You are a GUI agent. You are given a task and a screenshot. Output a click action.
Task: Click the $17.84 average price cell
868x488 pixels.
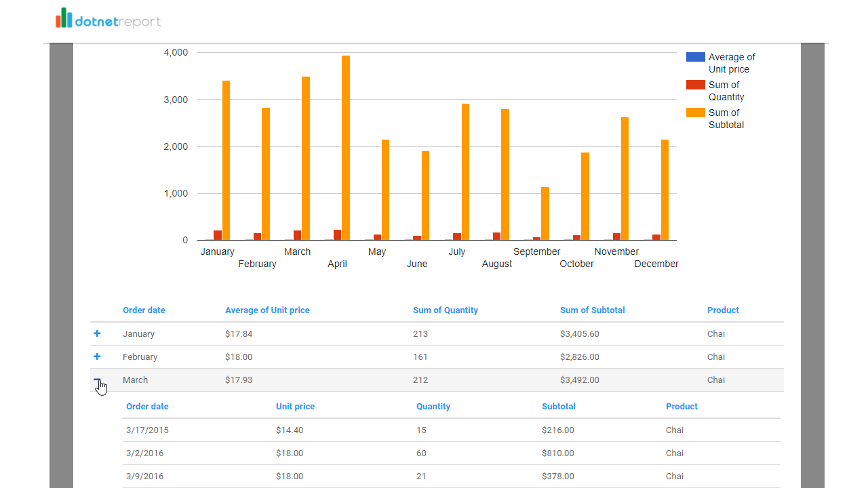click(239, 334)
